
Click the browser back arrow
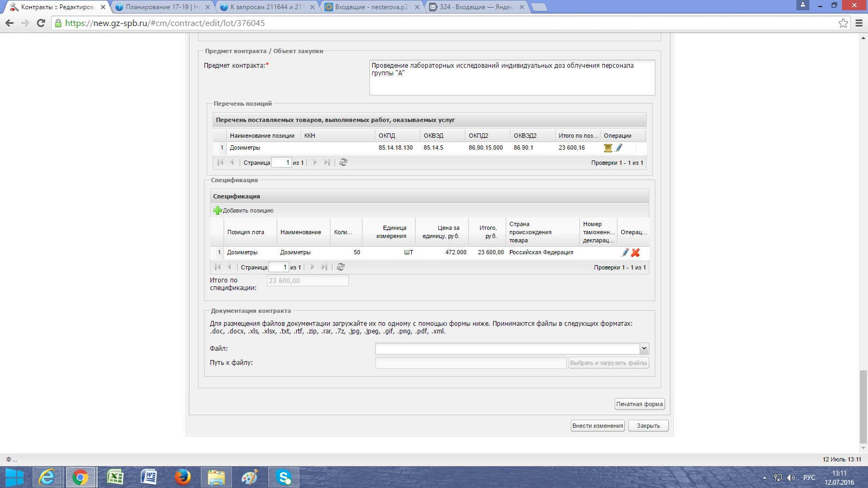point(9,23)
